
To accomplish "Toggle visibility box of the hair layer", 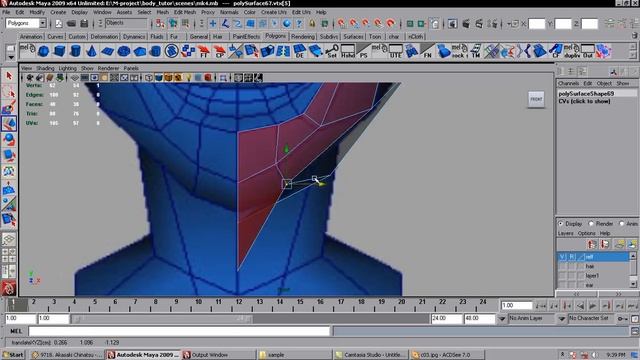I will (x=562, y=266).
